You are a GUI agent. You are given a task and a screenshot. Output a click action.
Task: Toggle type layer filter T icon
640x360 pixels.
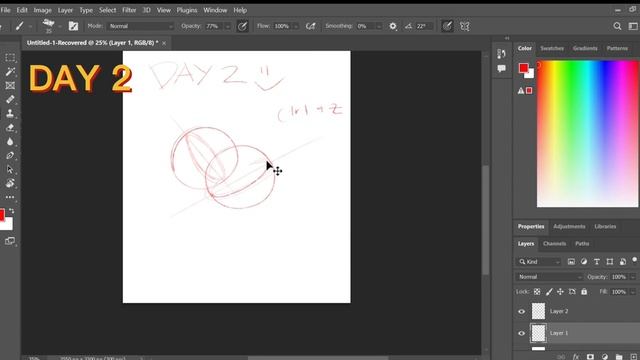tap(597, 262)
